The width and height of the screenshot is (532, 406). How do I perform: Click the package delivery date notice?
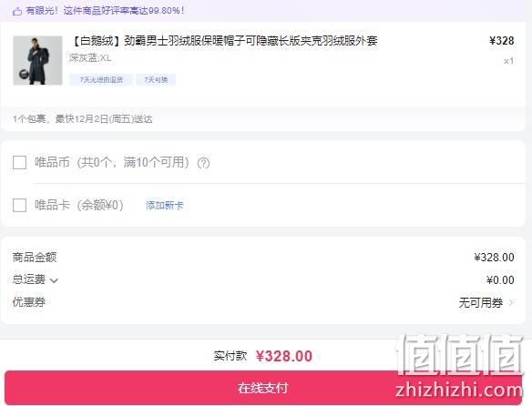(x=83, y=119)
